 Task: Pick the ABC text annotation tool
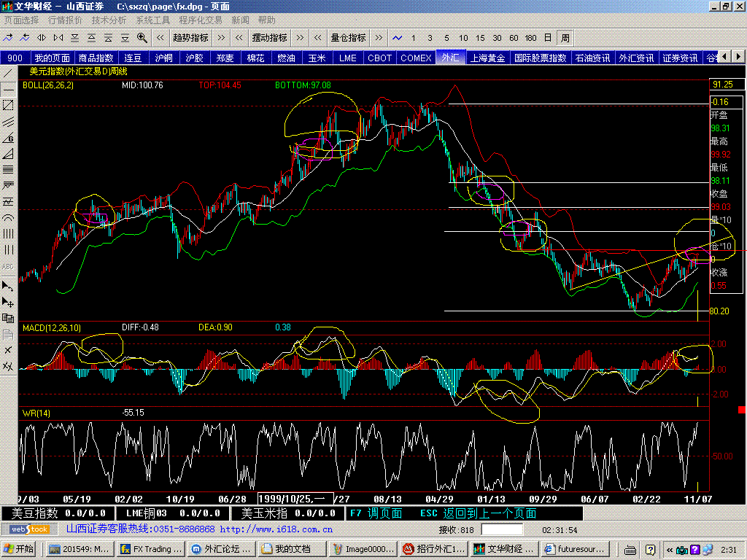(8, 266)
